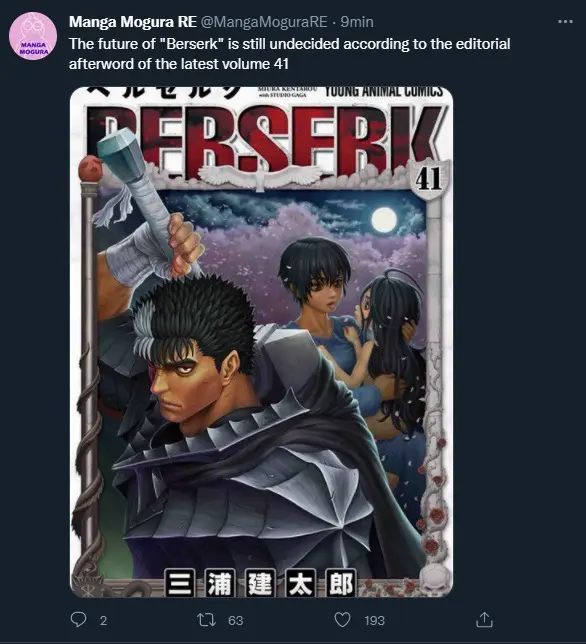Open the Manga Mogura profile avatar
Screen dimensions: 586x644
[33, 36]
